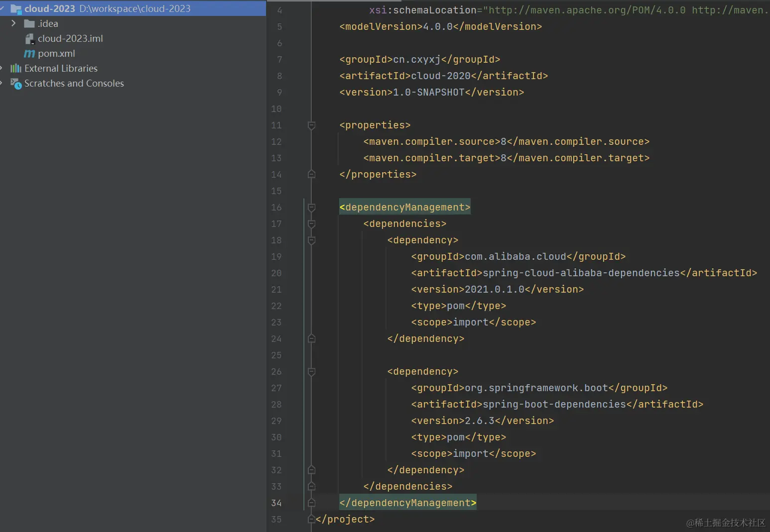Screen dimensions: 770x532
Task: Click the closing dependencies tag
Action: coord(407,486)
